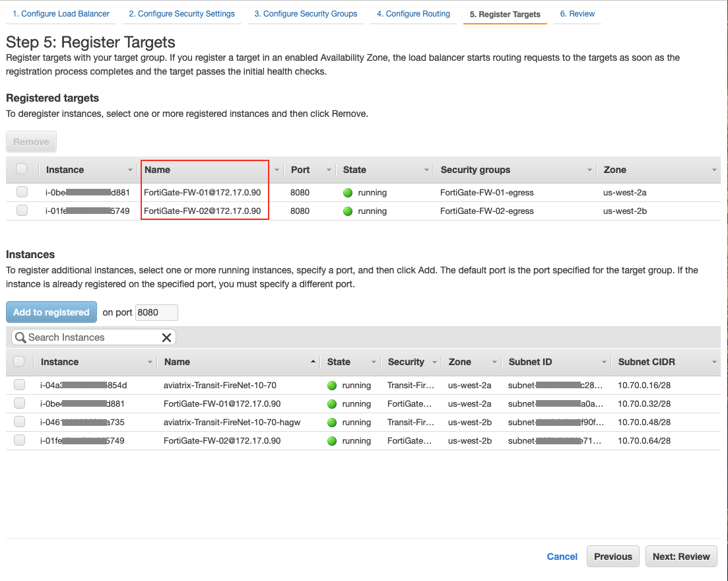
Task: Click the Next: Review button
Action: click(x=680, y=557)
